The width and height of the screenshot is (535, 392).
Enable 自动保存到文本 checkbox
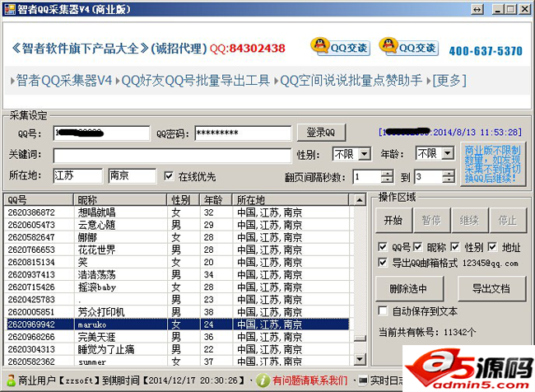pyautogui.click(x=383, y=310)
